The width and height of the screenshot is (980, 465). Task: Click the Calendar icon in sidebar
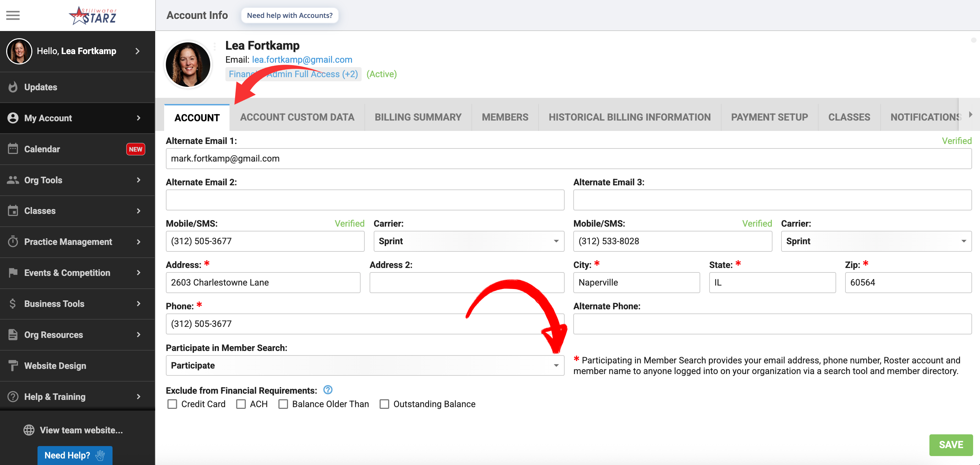pyautogui.click(x=13, y=148)
